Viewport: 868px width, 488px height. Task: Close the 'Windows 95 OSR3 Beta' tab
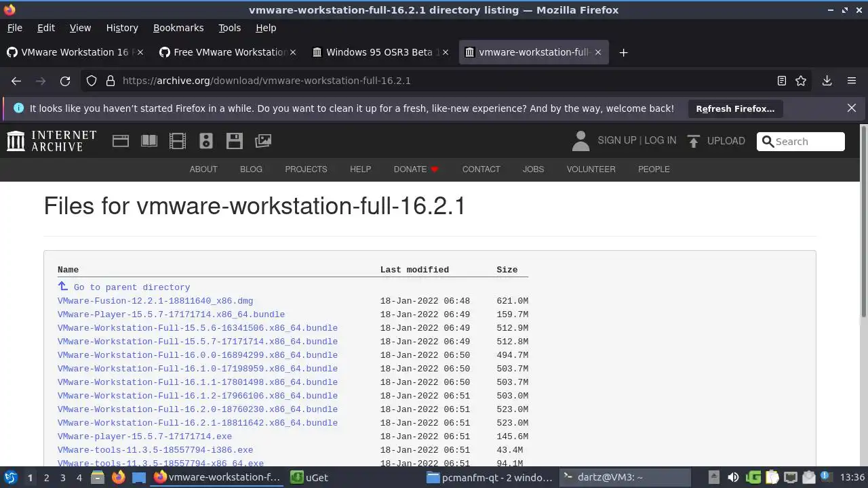click(x=446, y=52)
